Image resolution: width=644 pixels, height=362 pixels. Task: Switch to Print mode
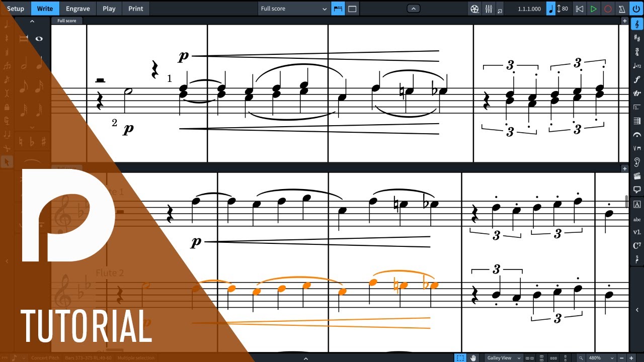point(135,9)
